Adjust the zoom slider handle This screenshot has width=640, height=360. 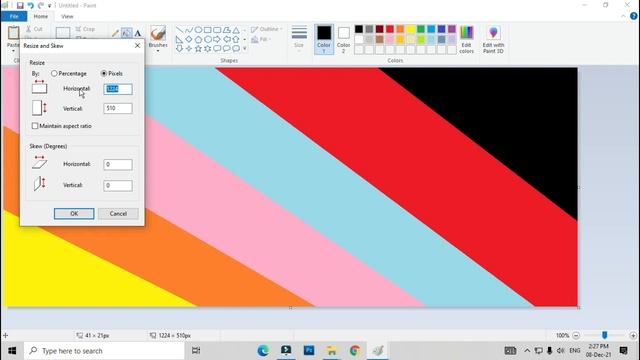click(604, 335)
